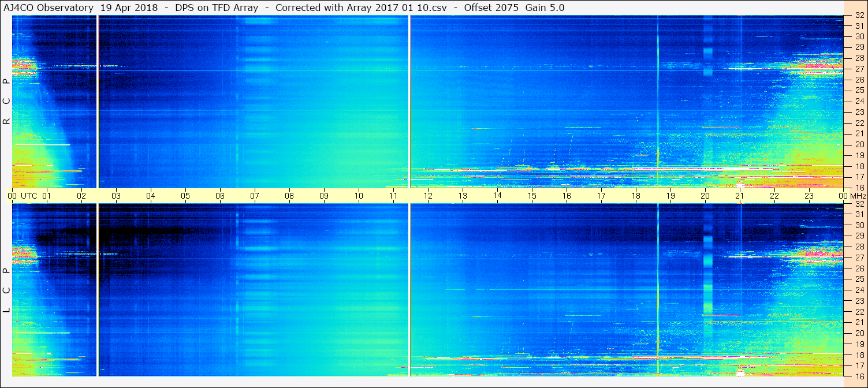Click the 26 MHz tick on RCP panel
Image resolution: width=868 pixels, height=388 pixels.
pyautogui.click(x=859, y=80)
